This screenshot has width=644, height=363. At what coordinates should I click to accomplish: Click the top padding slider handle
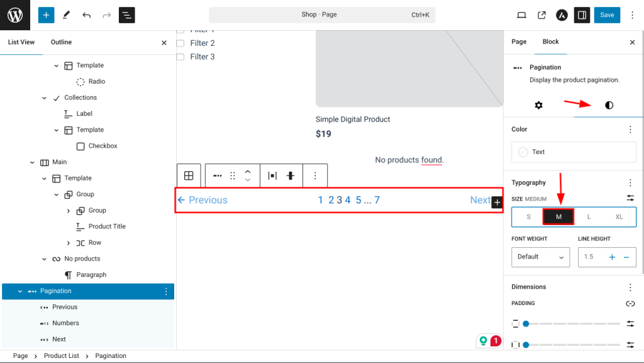[x=526, y=323]
